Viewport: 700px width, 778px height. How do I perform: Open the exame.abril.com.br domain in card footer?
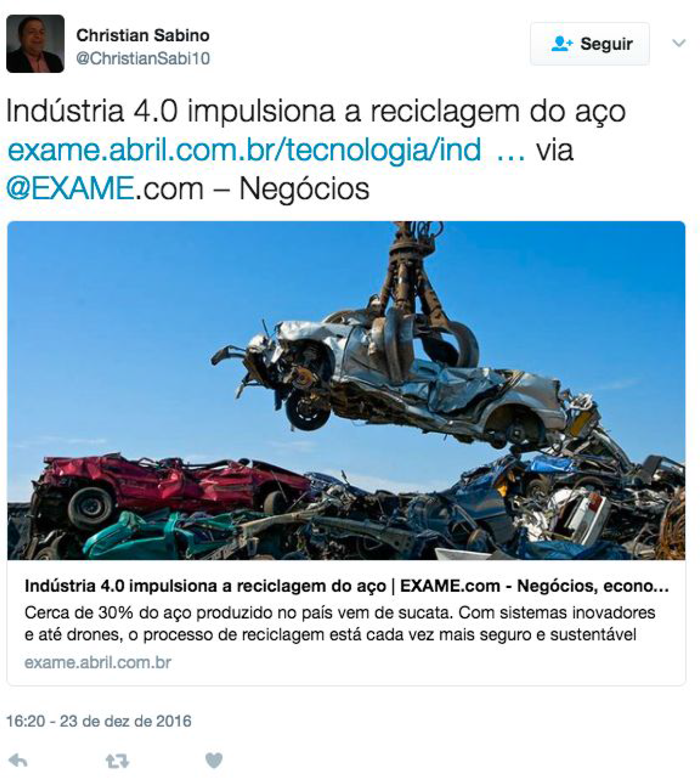pyautogui.click(x=97, y=662)
